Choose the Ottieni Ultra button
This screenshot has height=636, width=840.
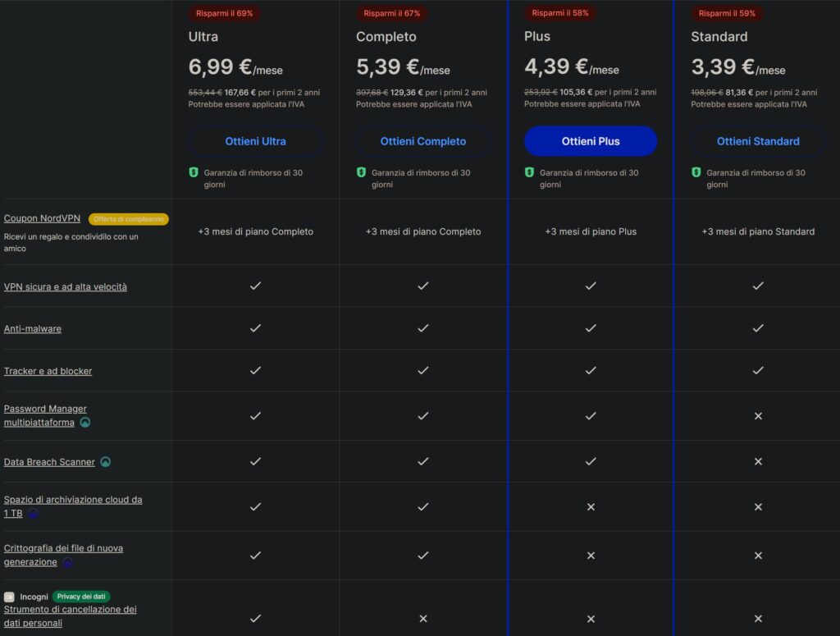point(256,141)
